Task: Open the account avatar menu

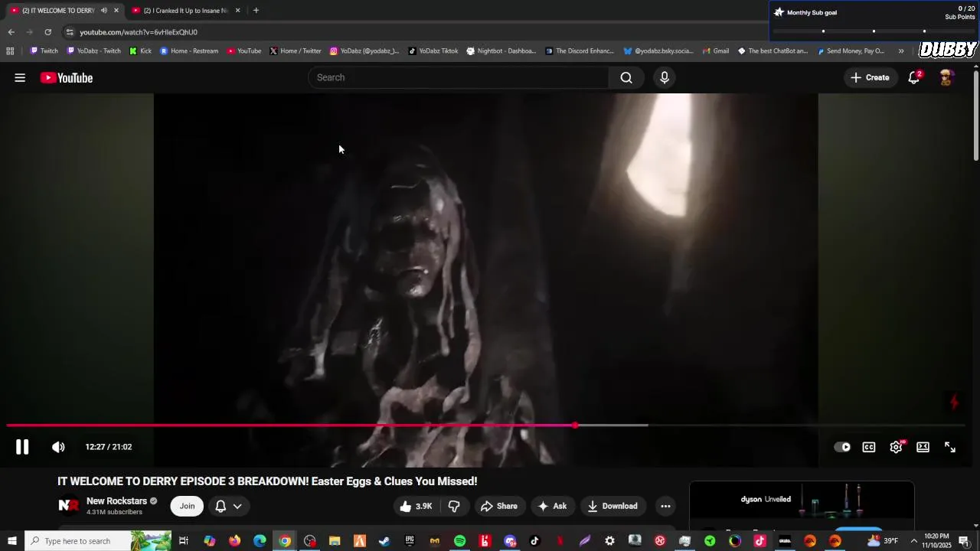Action: pos(946,77)
